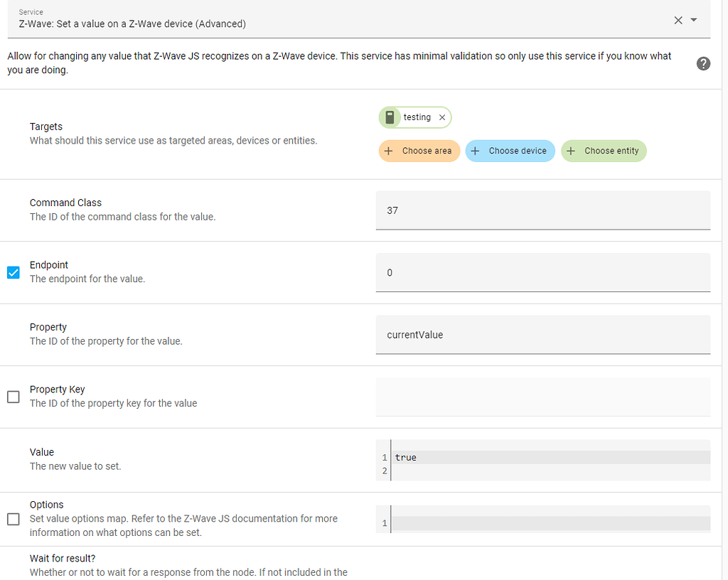Enable the Options checkbox

14,519
